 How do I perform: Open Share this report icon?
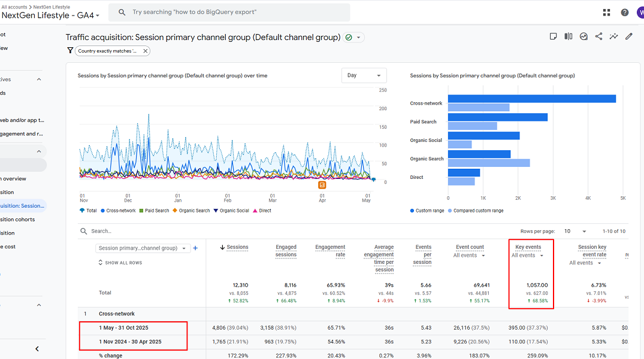coord(598,36)
